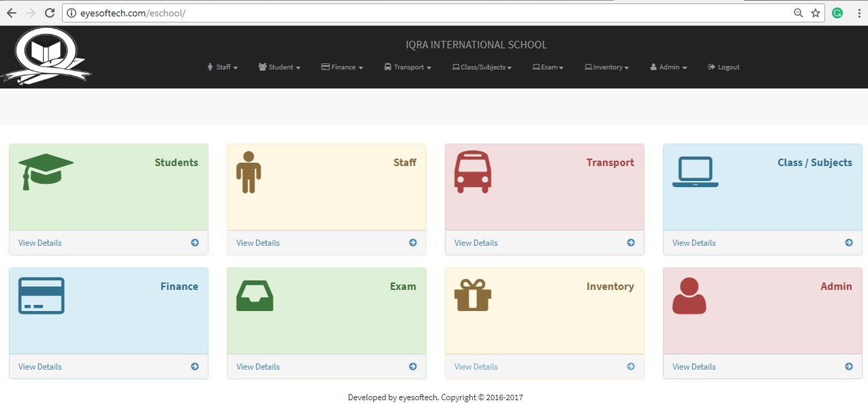Click the red user Admin icon
The image size is (868, 407).
(x=689, y=296)
